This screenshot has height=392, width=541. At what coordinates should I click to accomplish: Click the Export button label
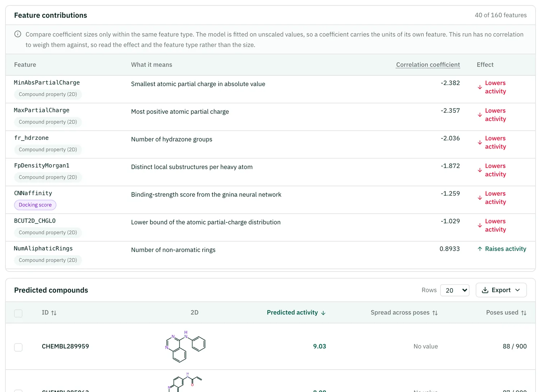tap(501, 290)
